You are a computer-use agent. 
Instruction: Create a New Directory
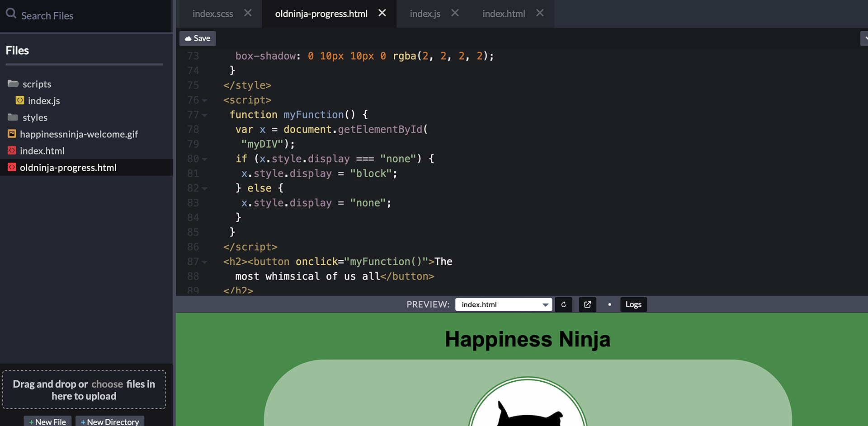[110, 421]
